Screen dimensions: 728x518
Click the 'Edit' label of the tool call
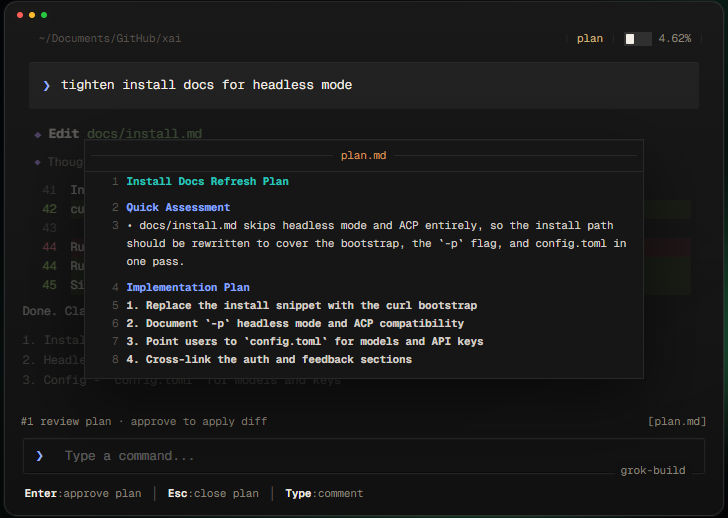coord(64,134)
